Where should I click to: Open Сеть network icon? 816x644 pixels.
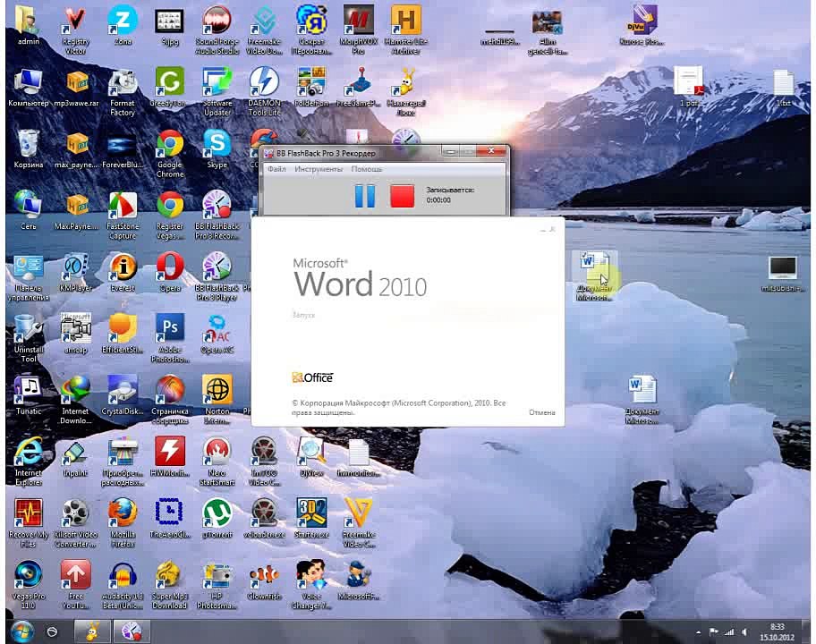tap(28, 210)
